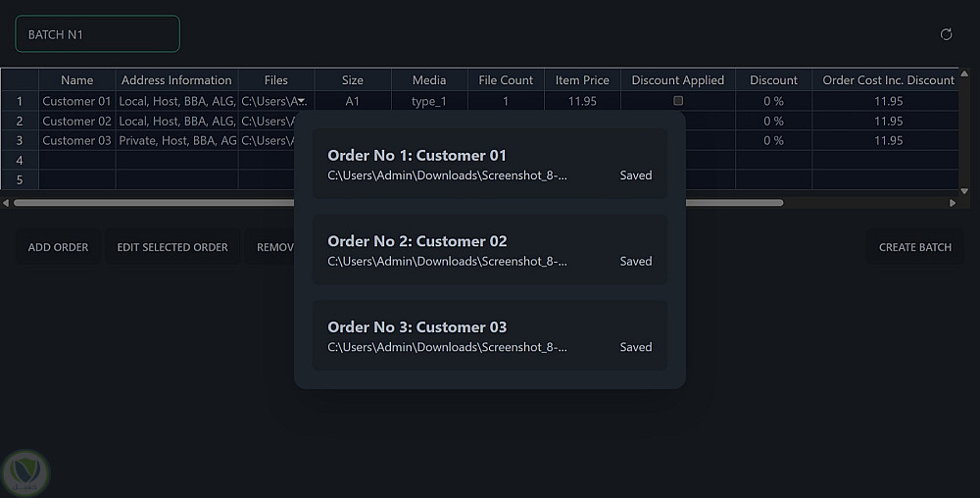
Task: Click the Address Information column header
Action: click(x=176, y=80)
